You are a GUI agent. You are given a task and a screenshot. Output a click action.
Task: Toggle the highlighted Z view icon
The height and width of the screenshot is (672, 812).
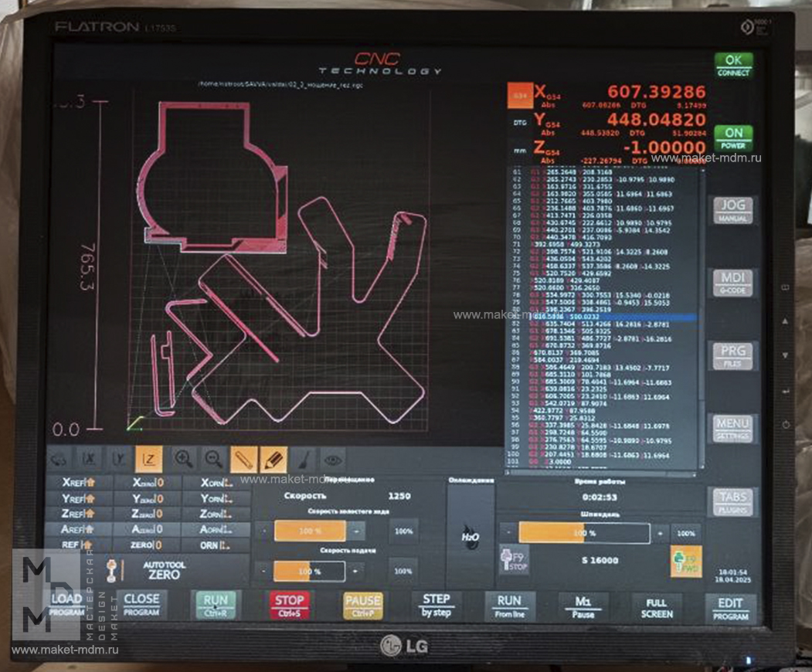coord(148,460)
